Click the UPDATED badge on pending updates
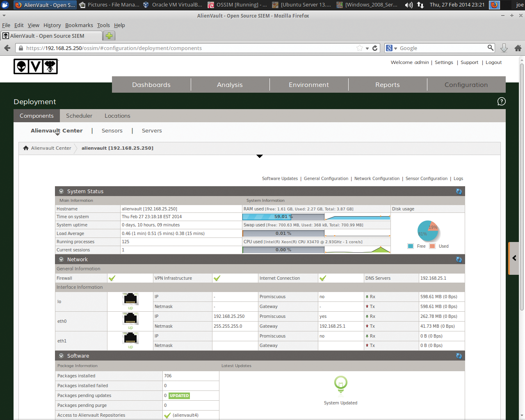 point(179,396)
